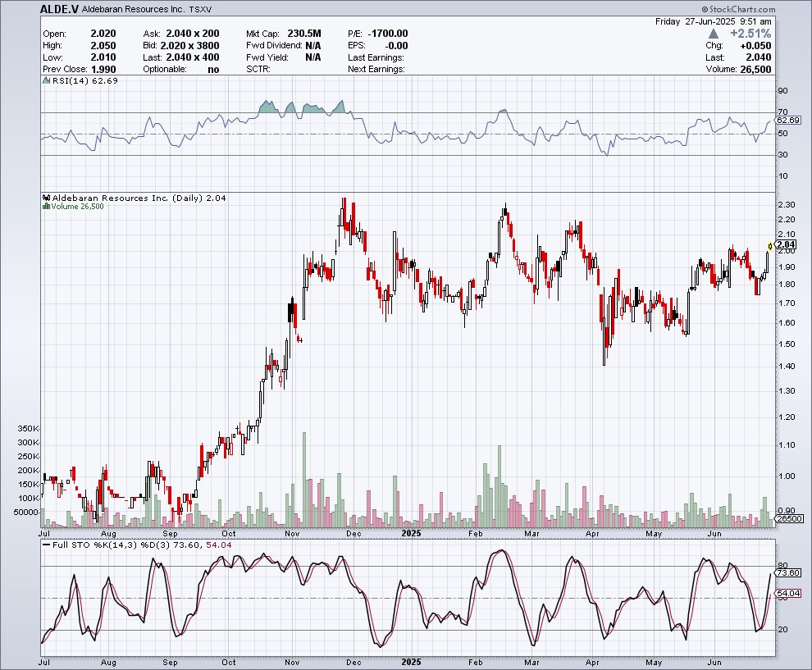Click the 20 level on stochastic axis
This screenshot has height=670, width=812.
(x=783, y=630)
